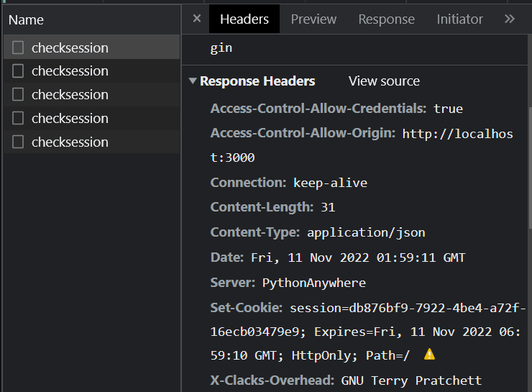Click the GNU Terry Pratchett value

411,380
